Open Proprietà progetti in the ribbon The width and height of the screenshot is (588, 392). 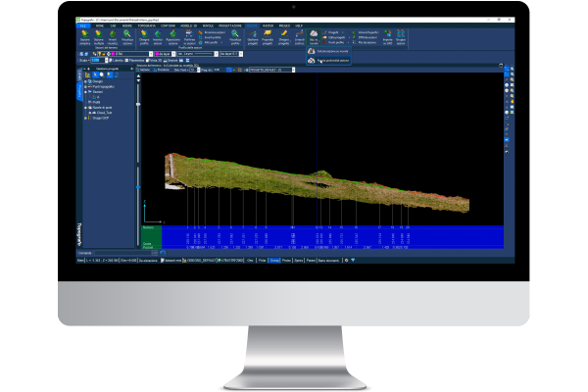tap(268, 37)
